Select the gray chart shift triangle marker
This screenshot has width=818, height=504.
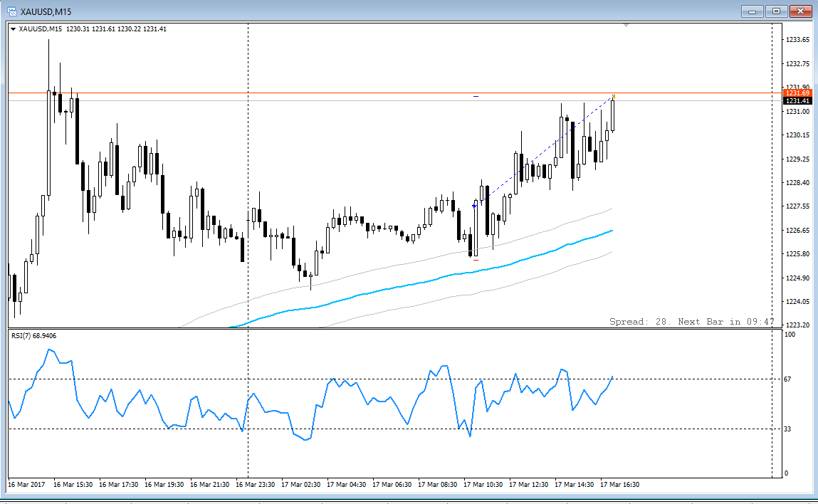626,25
